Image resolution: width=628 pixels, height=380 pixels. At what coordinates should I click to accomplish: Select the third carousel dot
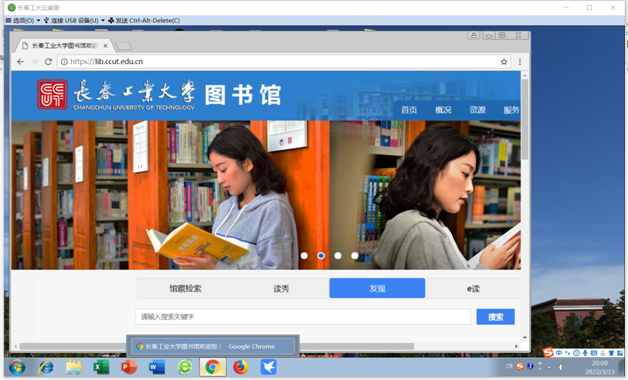(338, 255)
